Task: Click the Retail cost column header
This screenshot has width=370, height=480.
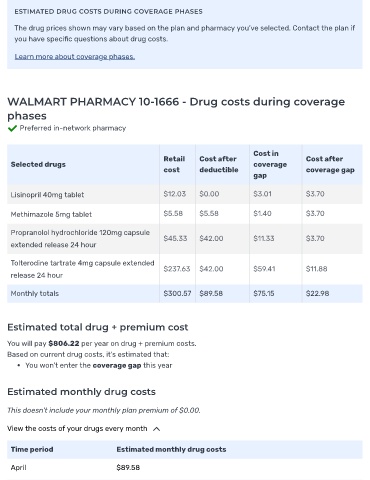Action: (174, 164)
